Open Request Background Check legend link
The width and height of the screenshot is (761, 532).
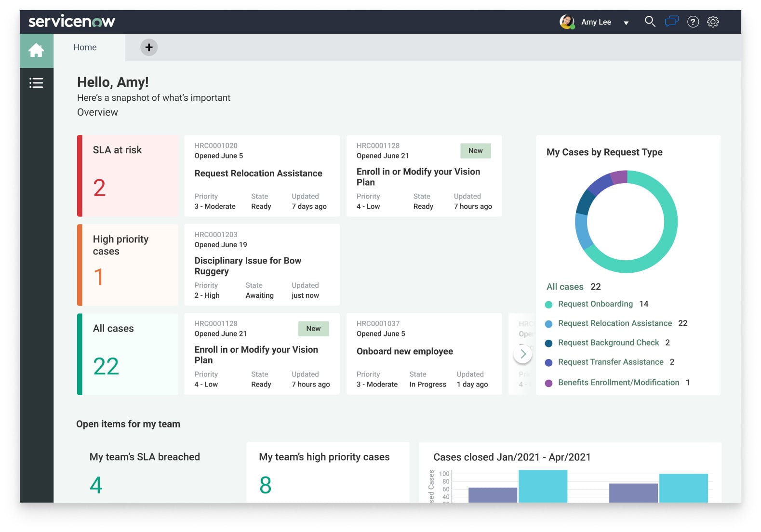(x=608, y=343)
